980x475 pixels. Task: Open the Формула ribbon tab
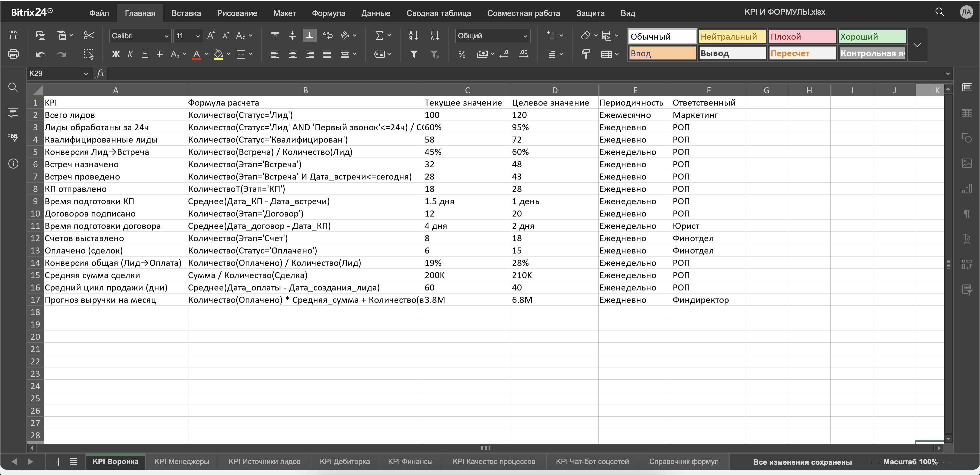[328, 13]
